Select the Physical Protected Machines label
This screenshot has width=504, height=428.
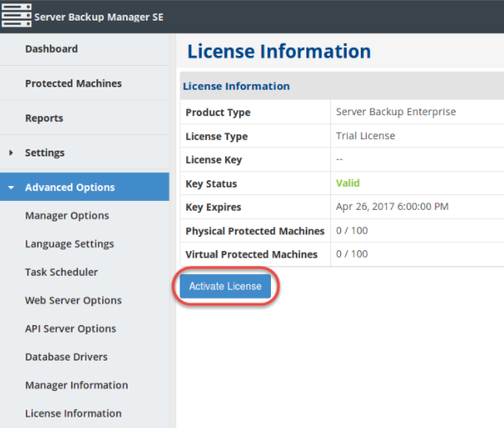coord(255,231)
